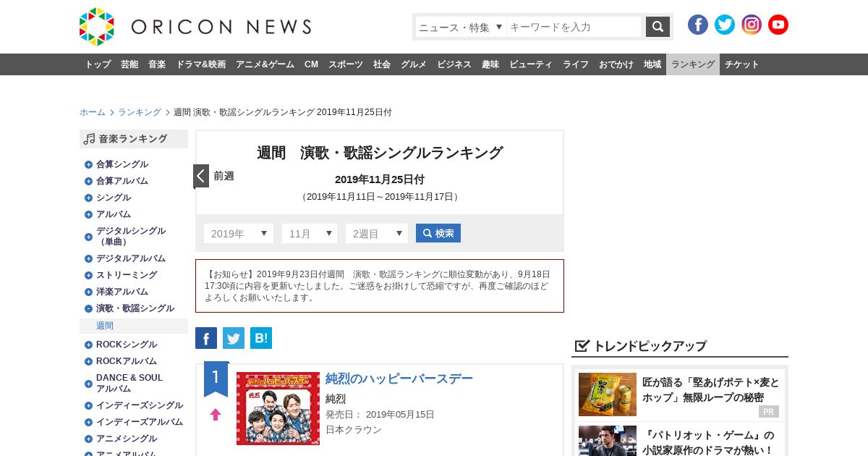Open sidebar link アルバム
This screenshot has width=868, height=456.
click(114, 214)
